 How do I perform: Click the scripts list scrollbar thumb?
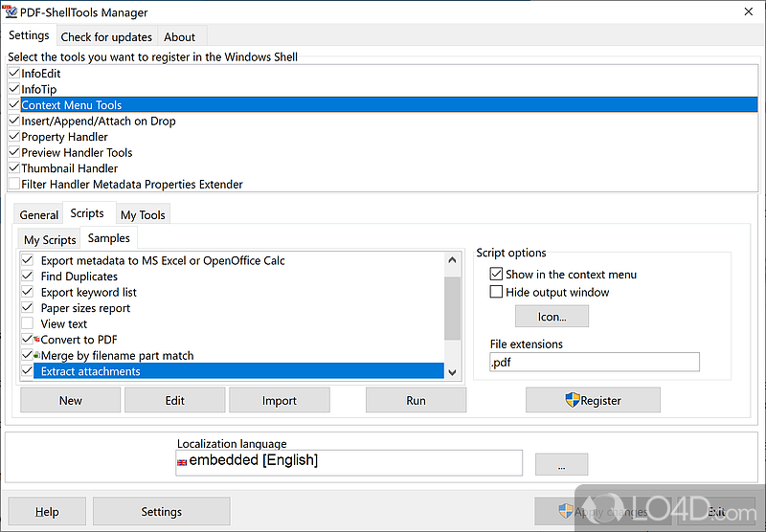452,308
